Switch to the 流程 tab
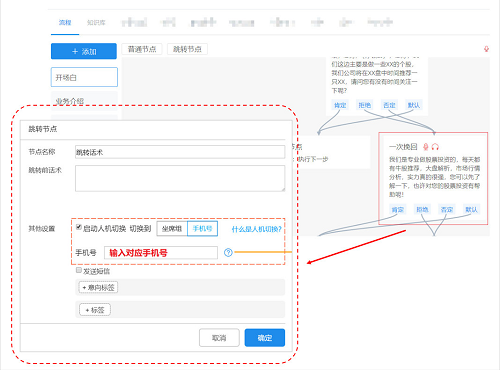The image size is (500, 370). pos(65,23)
